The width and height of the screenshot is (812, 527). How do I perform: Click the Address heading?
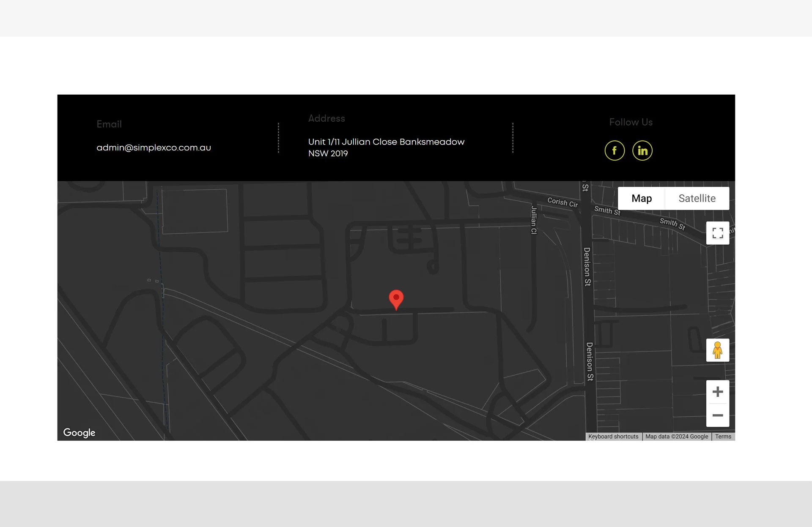point(326,118)
